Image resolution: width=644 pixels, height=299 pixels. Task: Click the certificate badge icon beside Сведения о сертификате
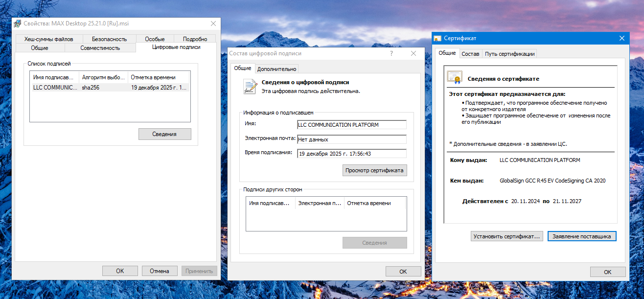click(x=454, y=78)
